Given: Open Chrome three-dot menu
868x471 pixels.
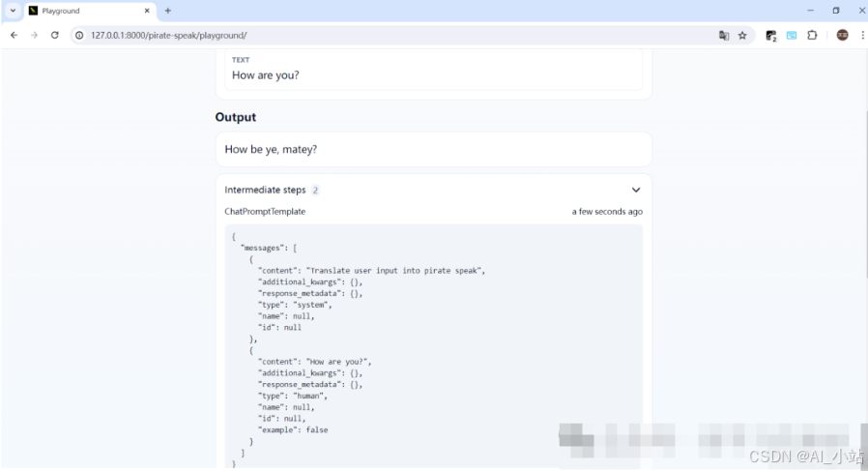Looking at the screenshot, I should pyautogui.click(x=860, y=35).
